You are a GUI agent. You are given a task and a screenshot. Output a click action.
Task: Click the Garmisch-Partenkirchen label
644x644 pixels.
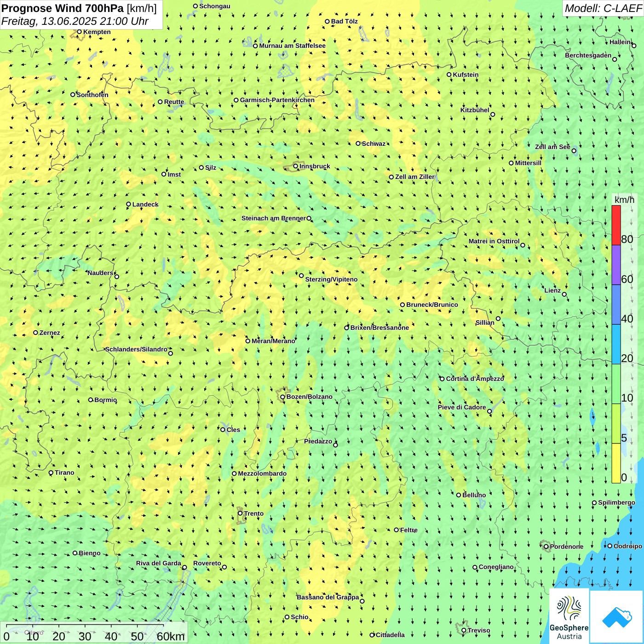pos(277,100)
